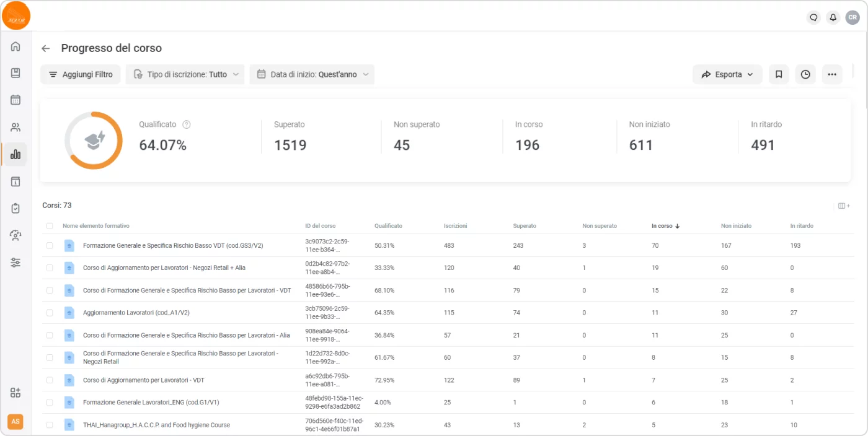Click the Aggiungi Filtro button
This screenshot has height=436, width=868.
point(81,74)
